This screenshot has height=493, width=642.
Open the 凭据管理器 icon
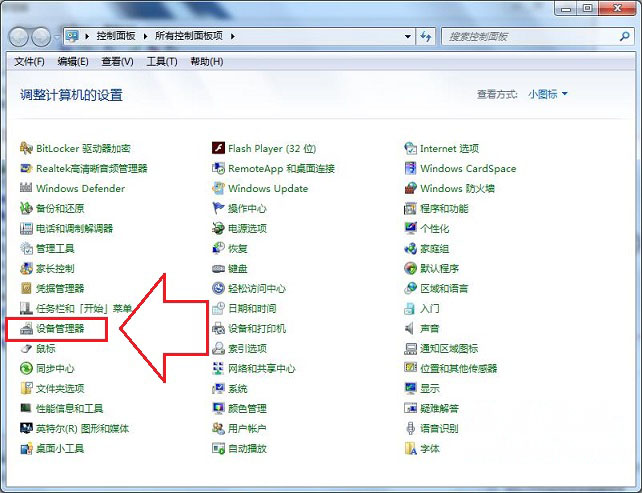tap(26, 288)
